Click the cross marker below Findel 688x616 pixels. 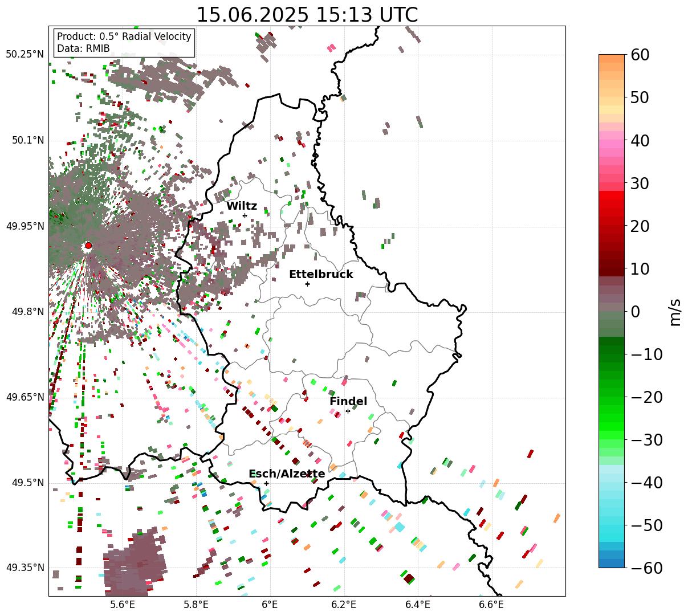click(348, 411)
